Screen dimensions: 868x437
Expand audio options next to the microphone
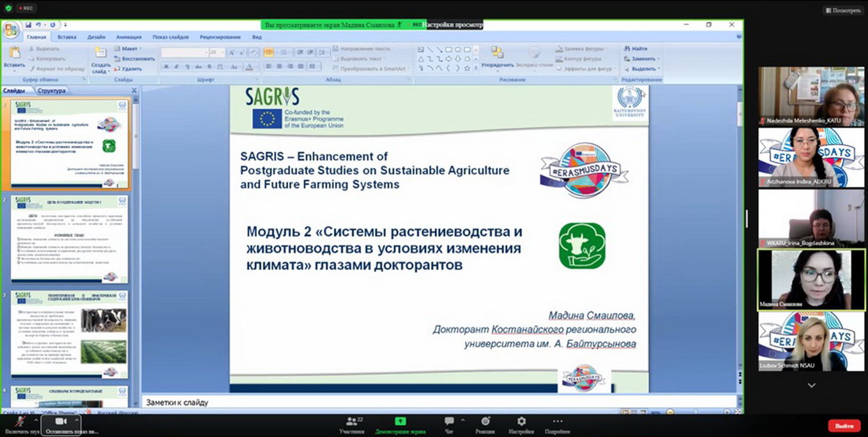(x=36, y=420)
